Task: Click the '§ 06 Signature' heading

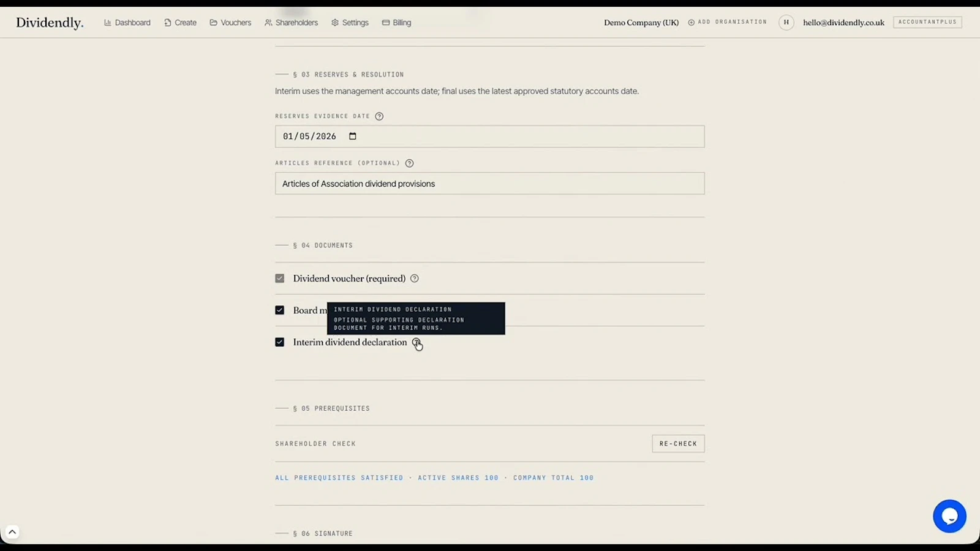Action: tap(323, 534)
